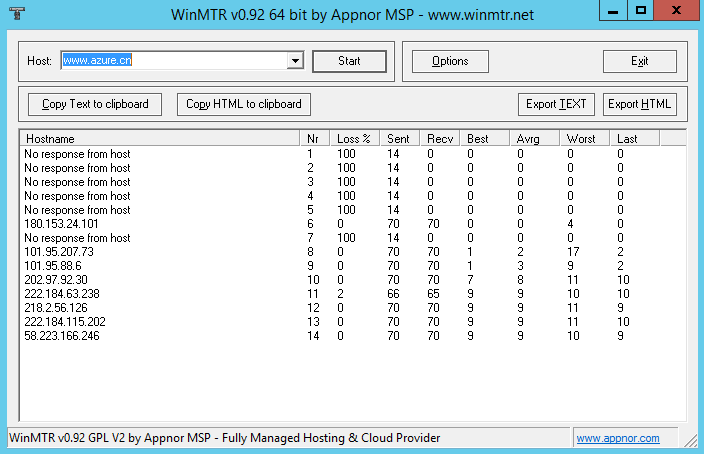The height and width of the screenshot is (454, 704).
Task: Export results as HTML
Action: [640, 104]
